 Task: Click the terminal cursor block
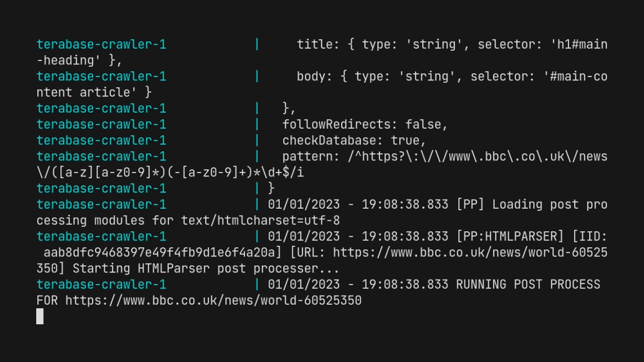[40, 316]
